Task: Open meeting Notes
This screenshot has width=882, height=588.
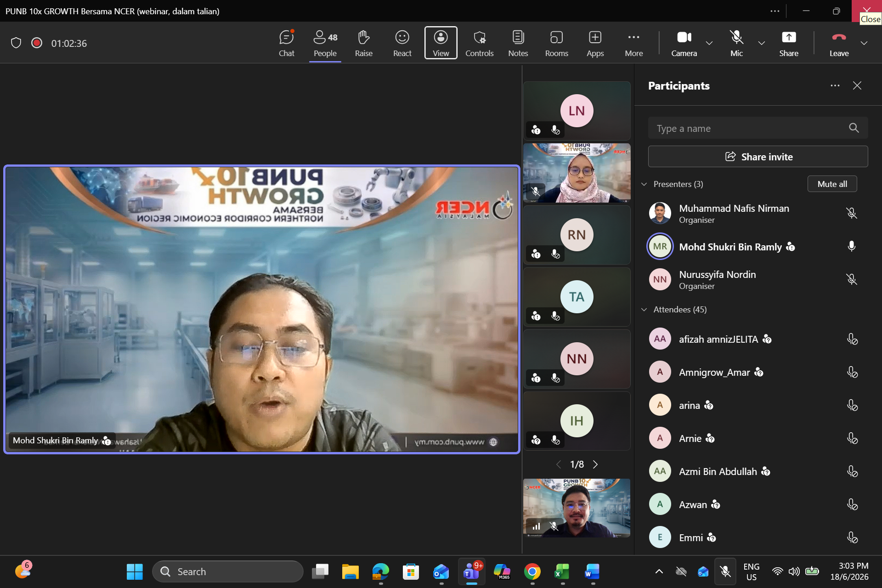Action: [x=518, y=43]
